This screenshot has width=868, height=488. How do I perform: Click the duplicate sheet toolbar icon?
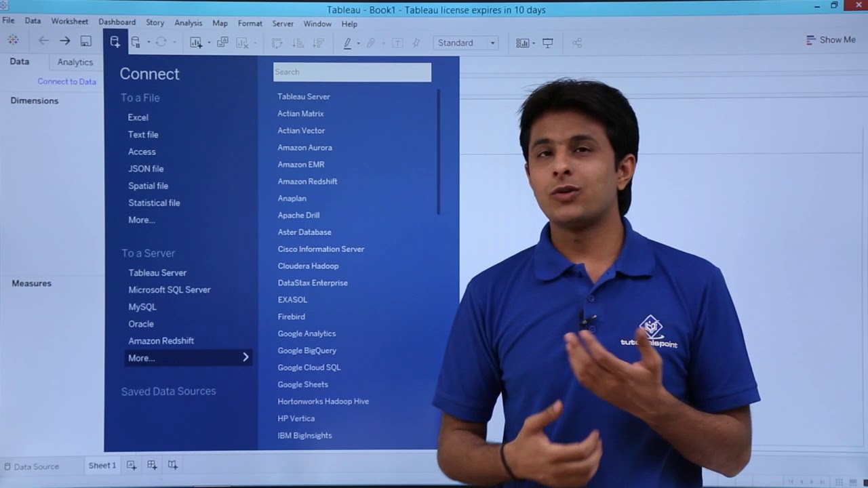222,42
